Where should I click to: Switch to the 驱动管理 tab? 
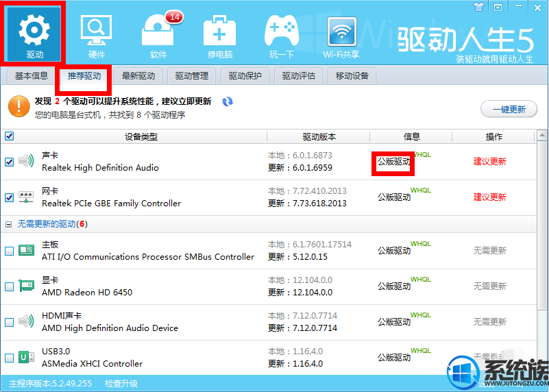point(191,76)
